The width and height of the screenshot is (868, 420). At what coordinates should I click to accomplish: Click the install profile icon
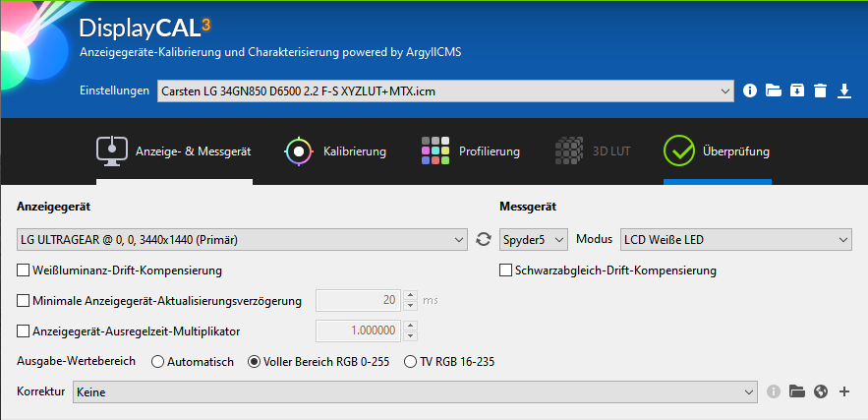click(x=796, y=90)
